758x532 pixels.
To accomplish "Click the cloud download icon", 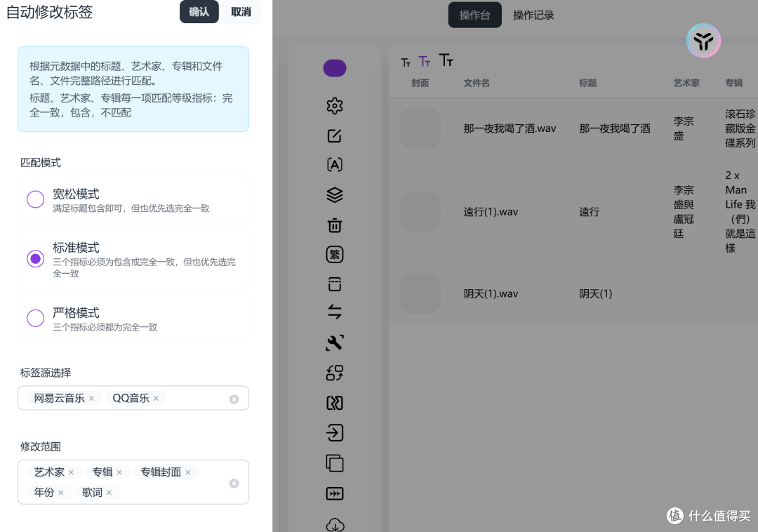I will [x=335, y=524].
